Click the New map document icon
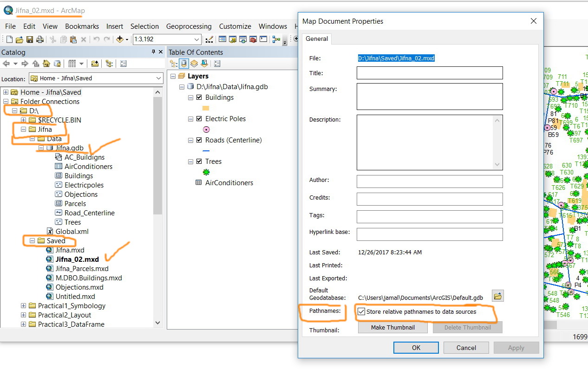This screenshot has height=369, width=588. (9, 39)
